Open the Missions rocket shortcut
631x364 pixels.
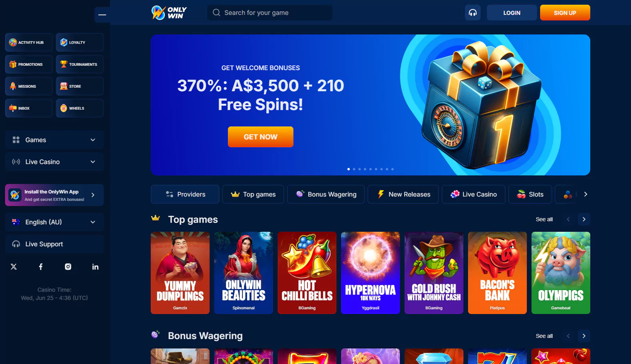29,86
